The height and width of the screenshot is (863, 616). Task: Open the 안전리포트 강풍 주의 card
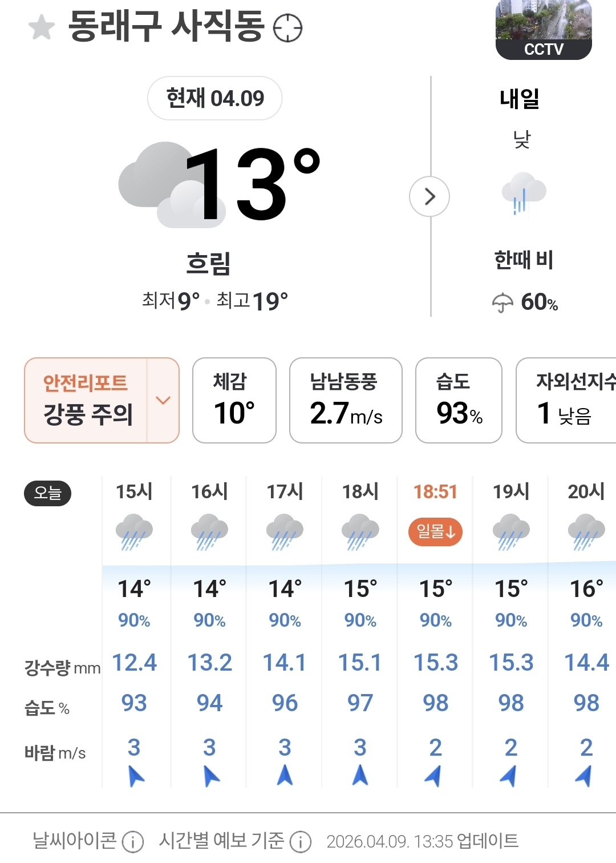tap(87, 400)
